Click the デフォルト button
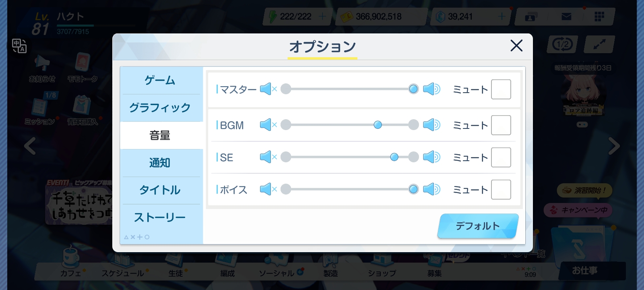Viewport: 644px width, 290px height. pos(478,226)
